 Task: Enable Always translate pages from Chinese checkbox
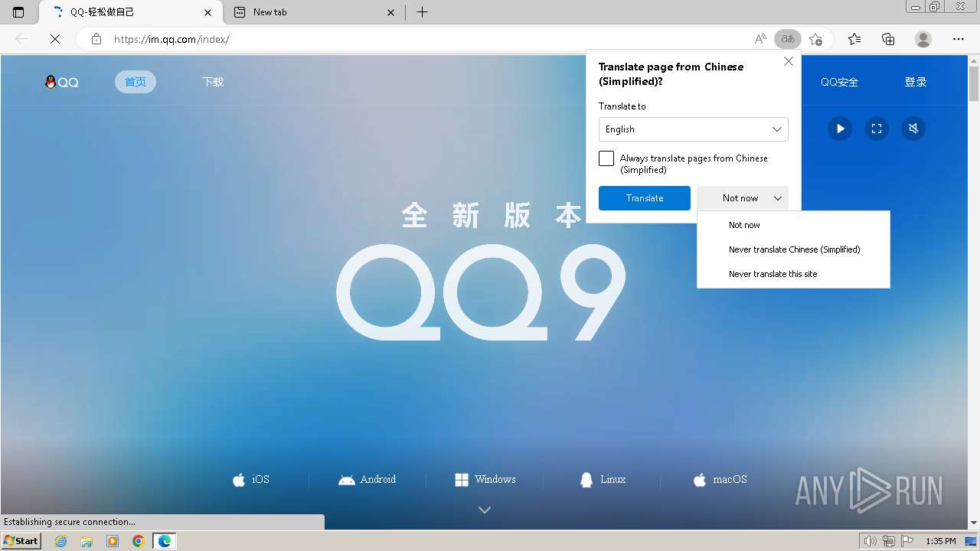pos(606,158)
